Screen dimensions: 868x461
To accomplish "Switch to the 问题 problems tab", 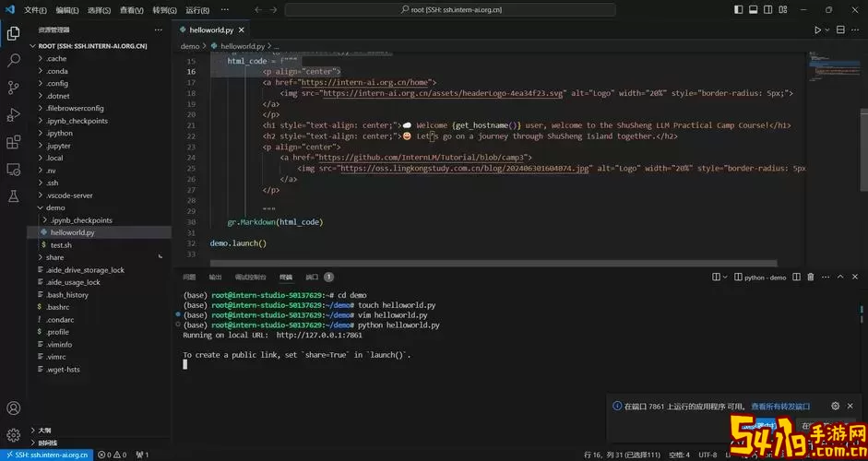I will pyautogui.click(x=189, y=277).
